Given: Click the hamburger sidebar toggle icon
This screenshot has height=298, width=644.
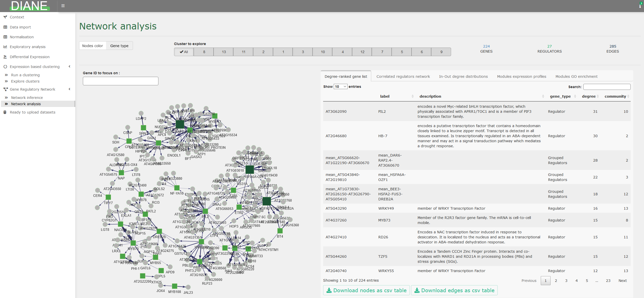Looking at the screenshot, I should pos(63,6).
